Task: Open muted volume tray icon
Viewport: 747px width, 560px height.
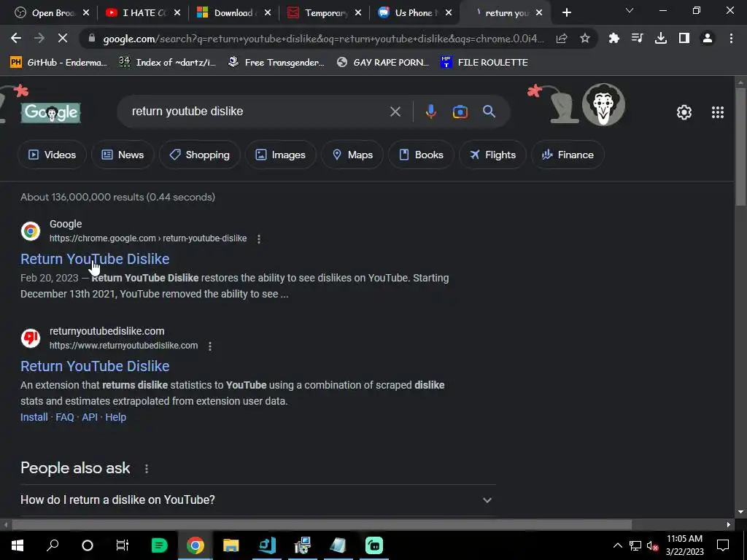Action: tap(653, 546)
